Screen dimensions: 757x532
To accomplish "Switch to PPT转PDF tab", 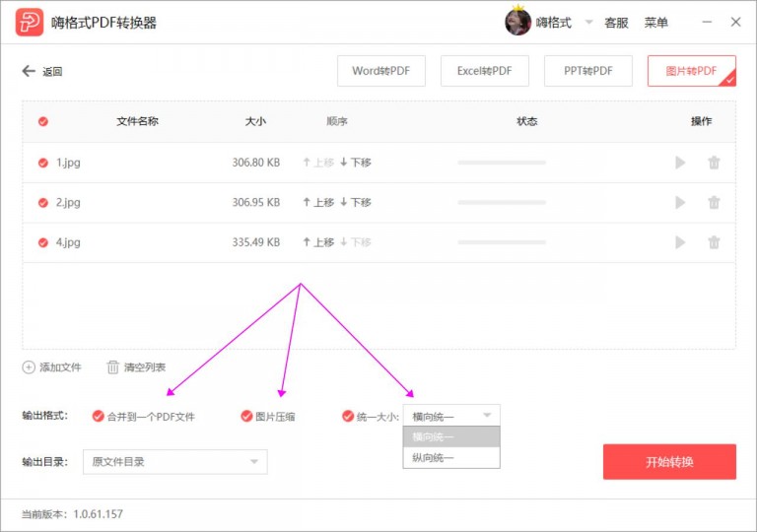I will click(x=588, y=71).
